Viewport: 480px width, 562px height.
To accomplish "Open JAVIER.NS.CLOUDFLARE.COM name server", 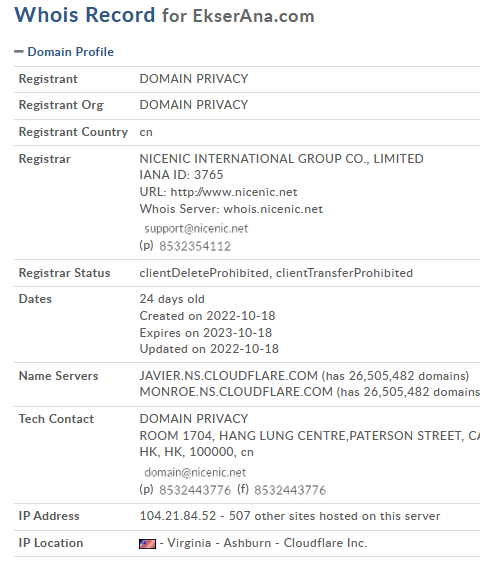I will pos(229,376).
